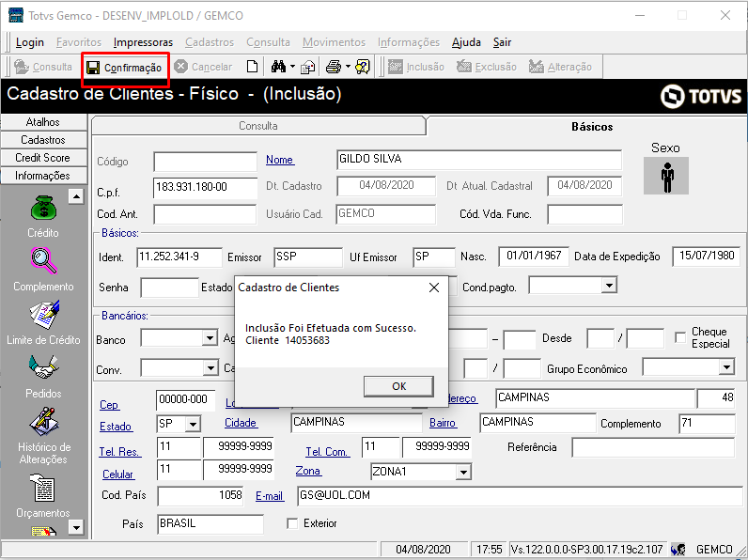Toggle the Cheque Especial checkbox
This screenshot has height=560, width=748.
[x=680, y=337]
